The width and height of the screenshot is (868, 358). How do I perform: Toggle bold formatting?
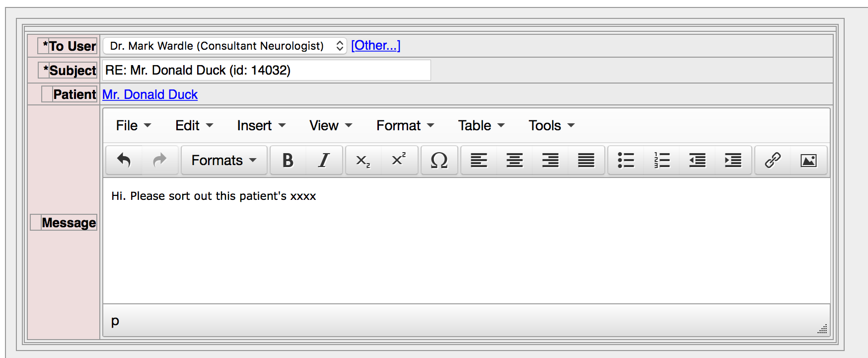[x=288, y=160]
